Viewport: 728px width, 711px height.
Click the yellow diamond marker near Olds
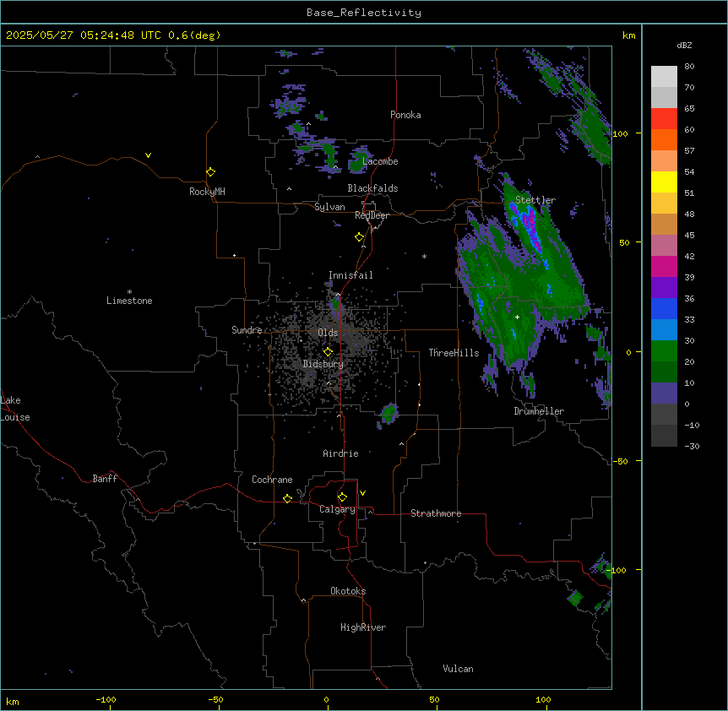pos(329,352)
